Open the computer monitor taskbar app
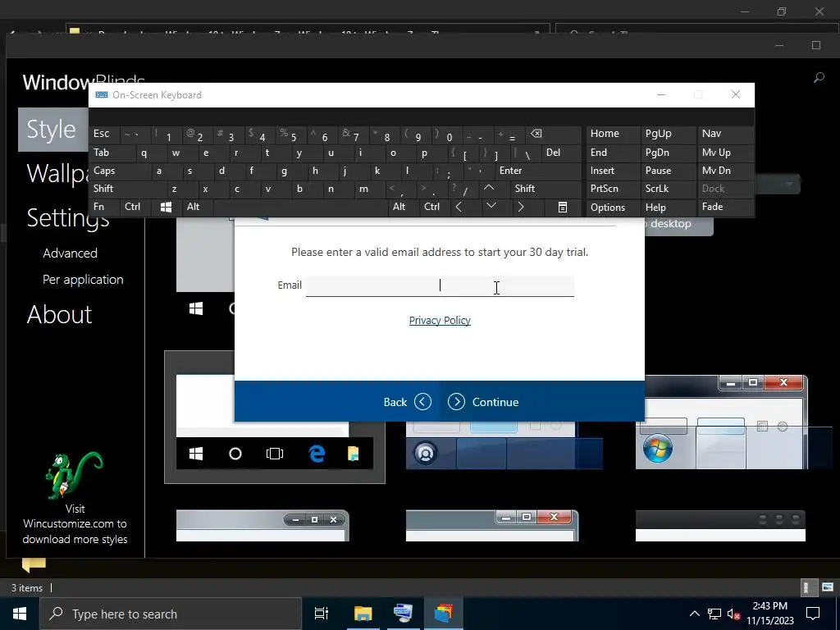Image resolution: width=840 pixels, height=630 pixels. click(403, 614)
